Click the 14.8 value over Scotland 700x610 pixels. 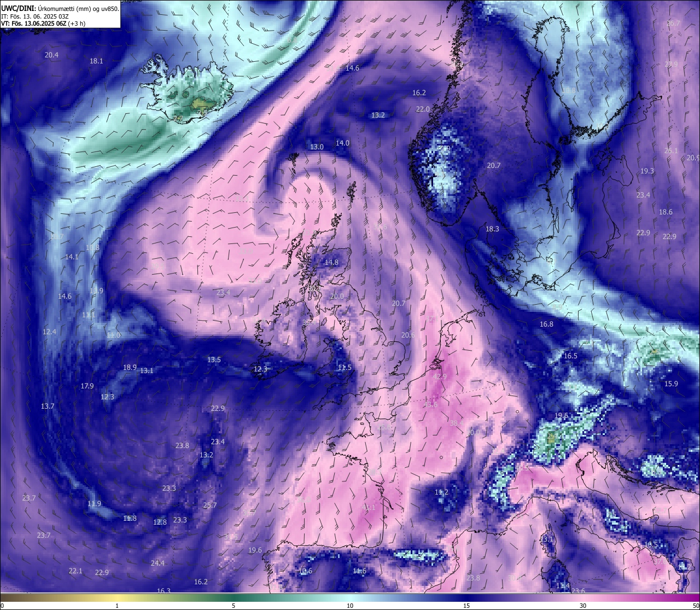tap(331, 263)
